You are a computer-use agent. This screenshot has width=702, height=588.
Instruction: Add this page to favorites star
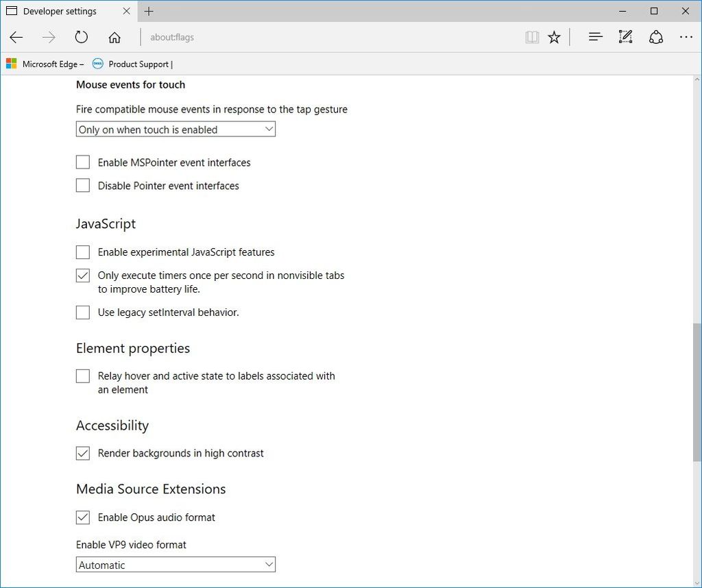[554, 37]
